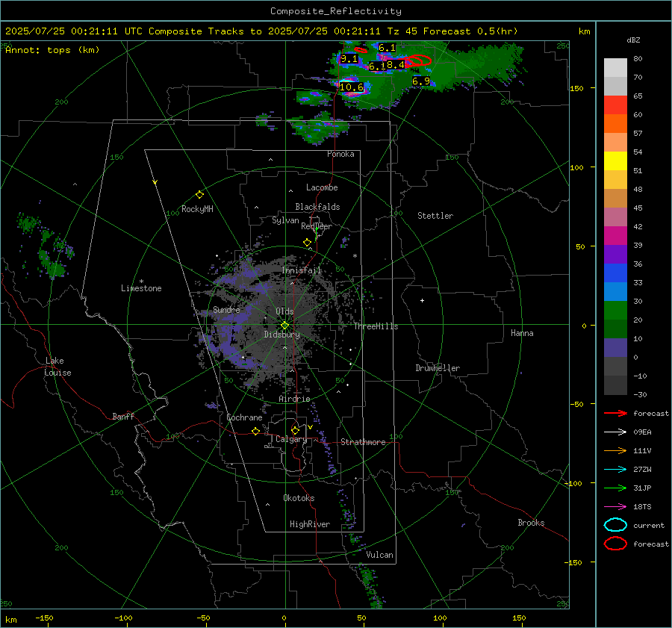
Task: Click the red 60 dBZ color swatch
Action: 615,105
